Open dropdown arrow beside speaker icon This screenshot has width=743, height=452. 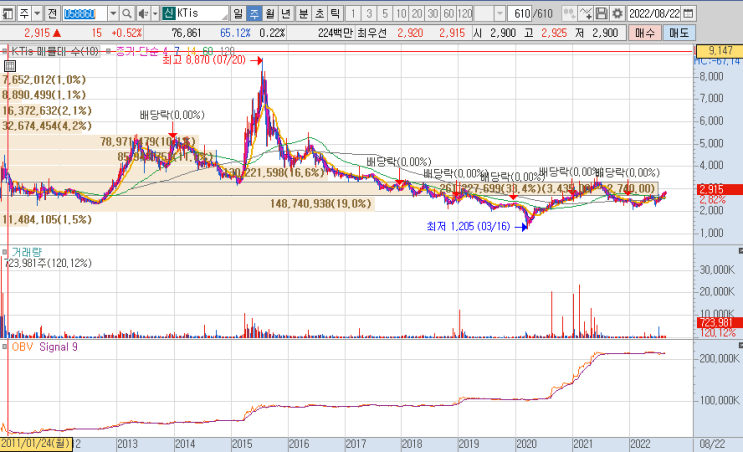[155, 13]
